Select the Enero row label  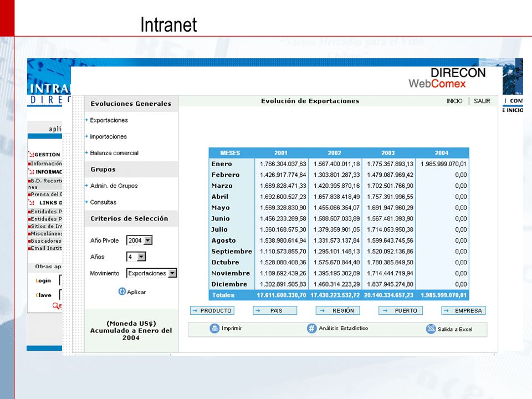(222, 164)
